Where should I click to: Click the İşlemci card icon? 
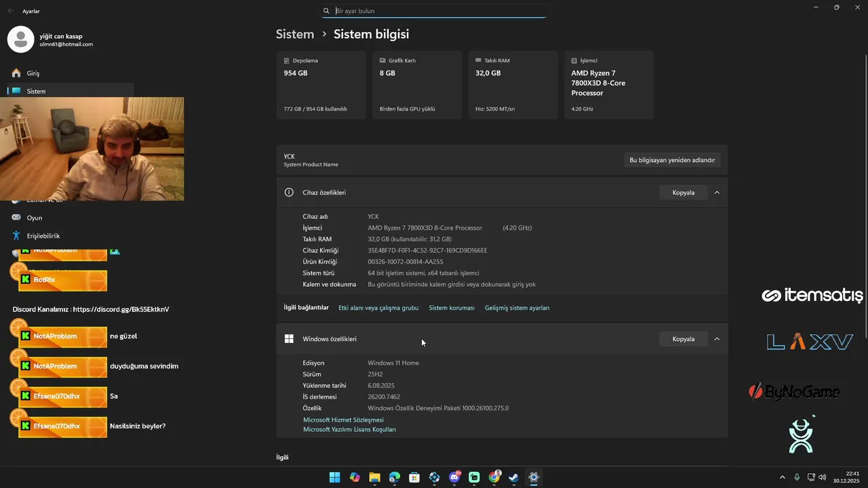coord(574,60)
